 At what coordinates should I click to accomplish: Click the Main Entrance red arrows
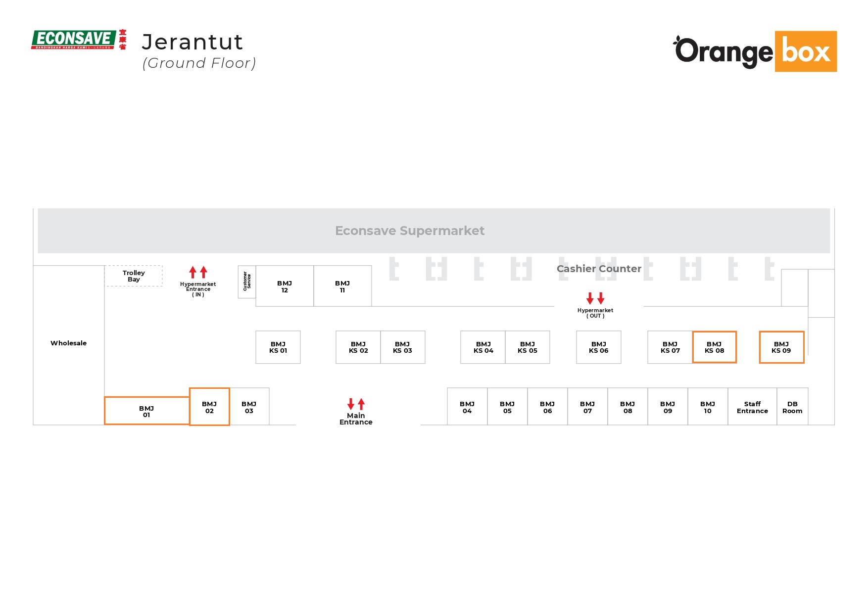coord(356,404)
